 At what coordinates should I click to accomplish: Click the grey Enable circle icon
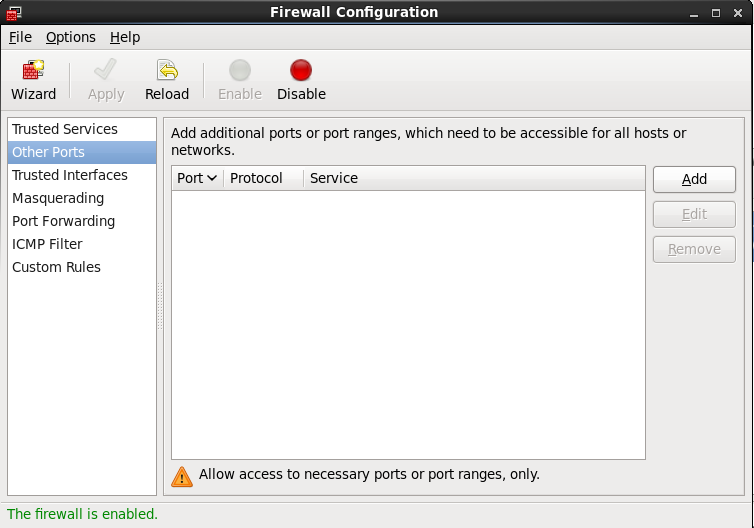(x=239, y=70)
